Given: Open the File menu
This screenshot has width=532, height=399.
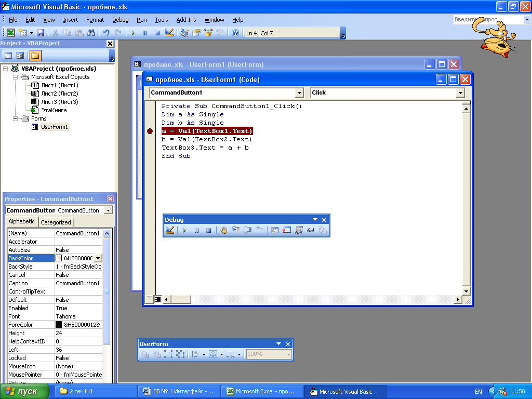Looking at the screenshot, I should click(x=13, y=20).
